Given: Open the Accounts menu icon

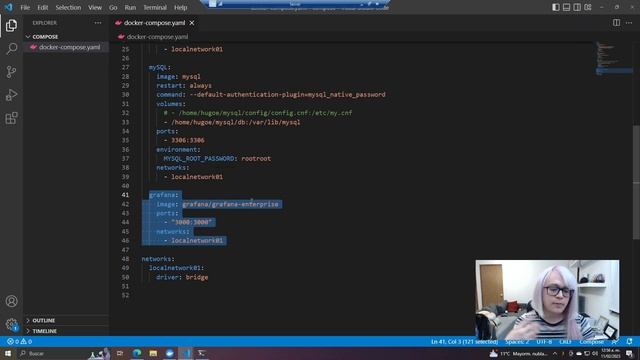Looking at the screenshot, I should pyautogui.click(x=11, y=301).
